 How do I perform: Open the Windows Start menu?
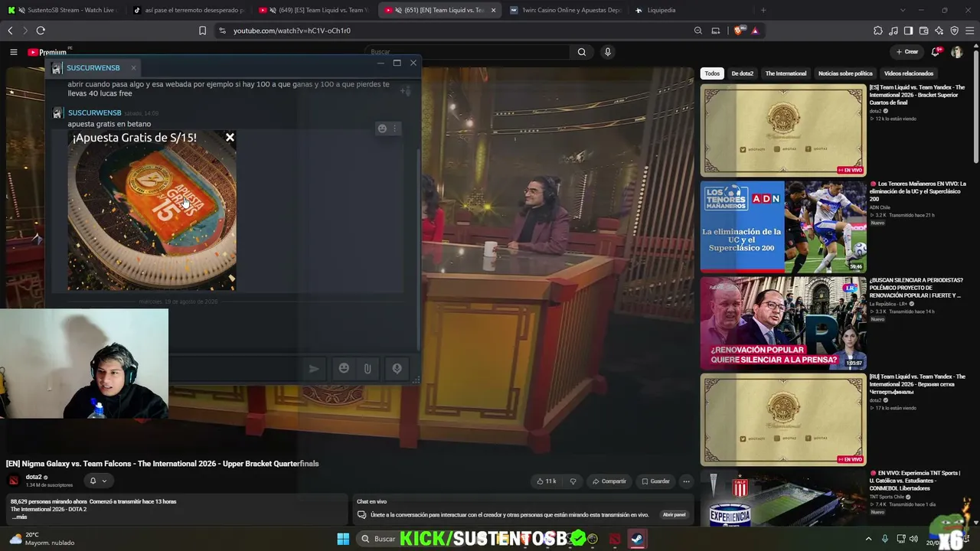[343, 539]
